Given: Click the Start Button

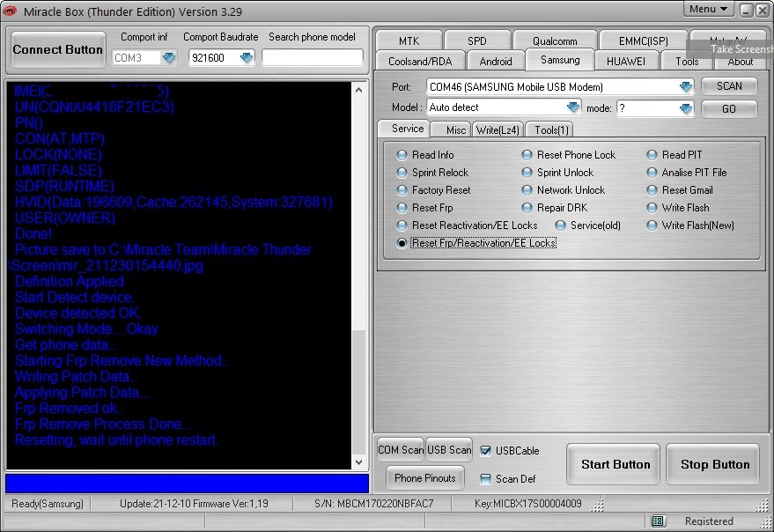Looking at the screenshot, I should coord(613,464).
